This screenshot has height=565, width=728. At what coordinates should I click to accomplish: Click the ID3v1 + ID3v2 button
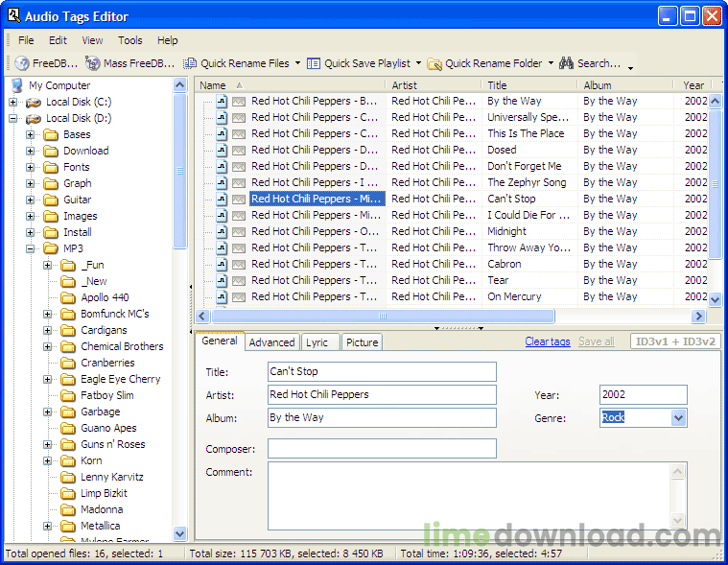(x=675, y=341)
